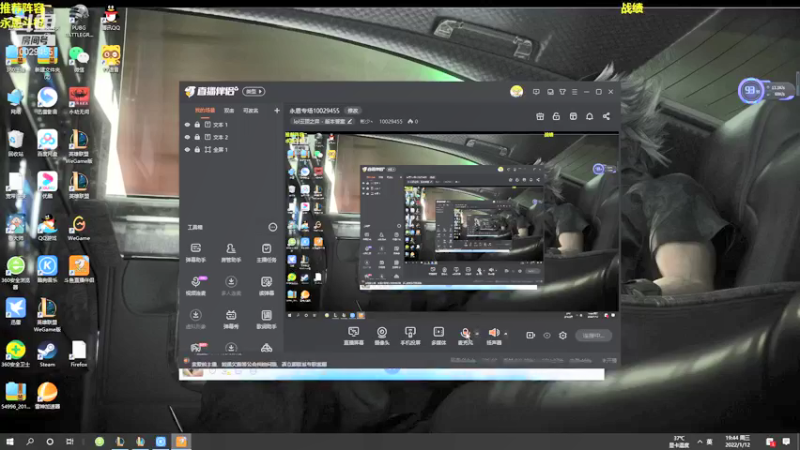Open the Steam desktop shortcut
Viewport: 800px width, 450px height.
47,354
